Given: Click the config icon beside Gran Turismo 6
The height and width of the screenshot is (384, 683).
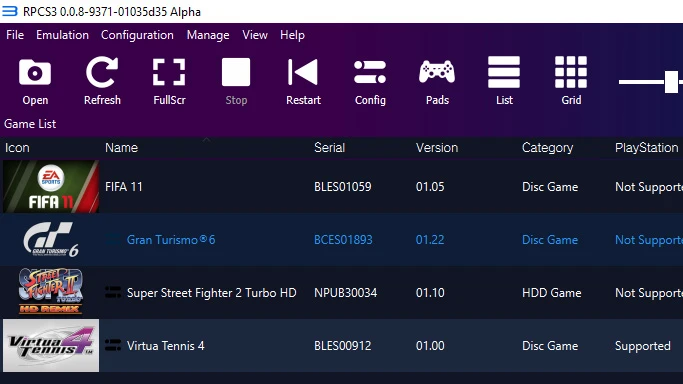Looking at the screenshot, I should [x=113, y=240].
